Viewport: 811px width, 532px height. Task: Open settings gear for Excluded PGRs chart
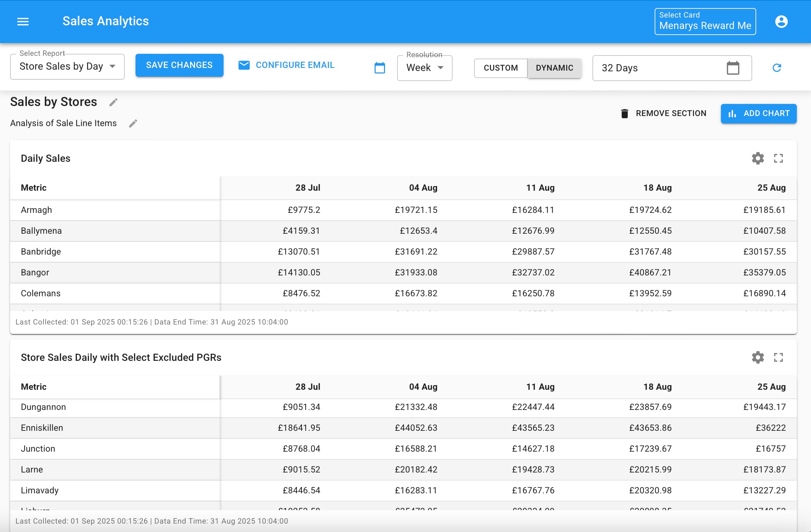click(x=758, y=357)
